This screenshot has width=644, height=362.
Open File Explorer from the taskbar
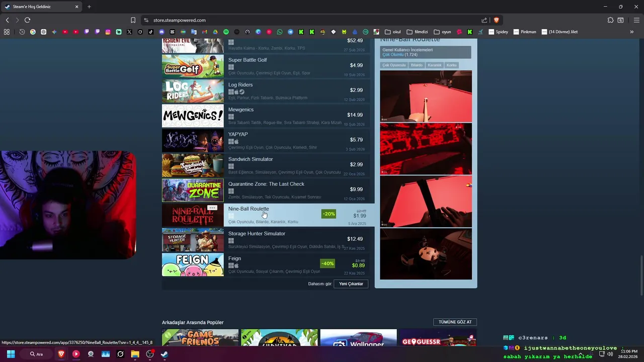pyautogui.click(x=135, y=354)
